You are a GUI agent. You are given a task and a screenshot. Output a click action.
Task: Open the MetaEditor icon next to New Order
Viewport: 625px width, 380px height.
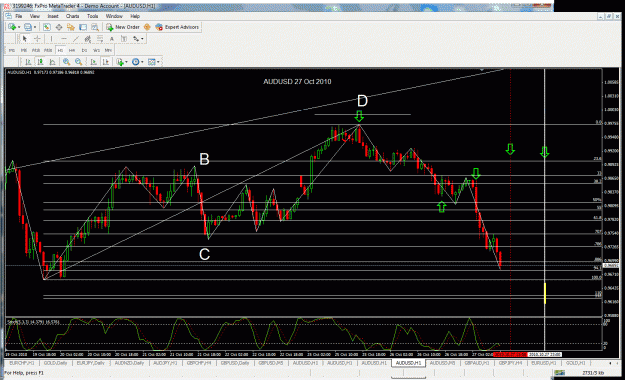(147, 27)
